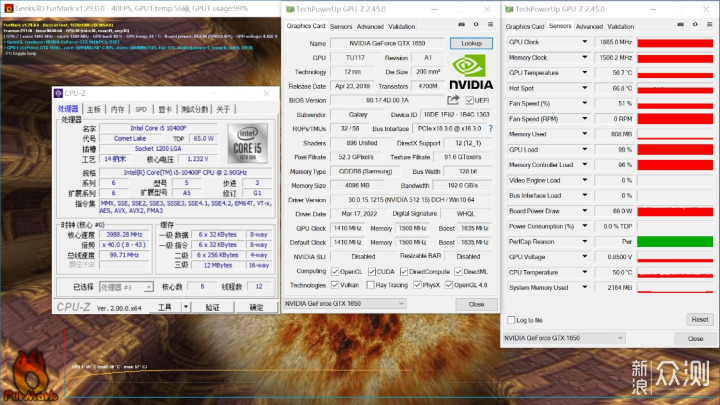This screenshot has width=720, height=405.
Task: Click the GPU Clock red sensor graph
Action: [x=675, y=42]
